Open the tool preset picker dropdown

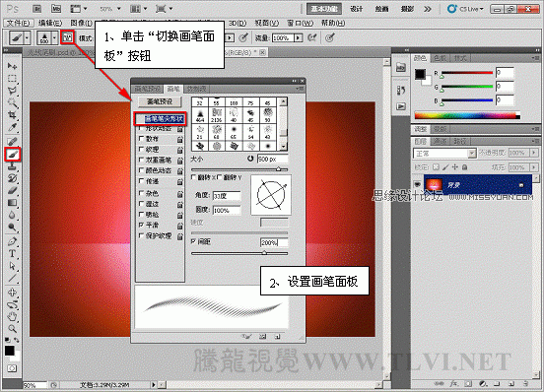[27, 37]
